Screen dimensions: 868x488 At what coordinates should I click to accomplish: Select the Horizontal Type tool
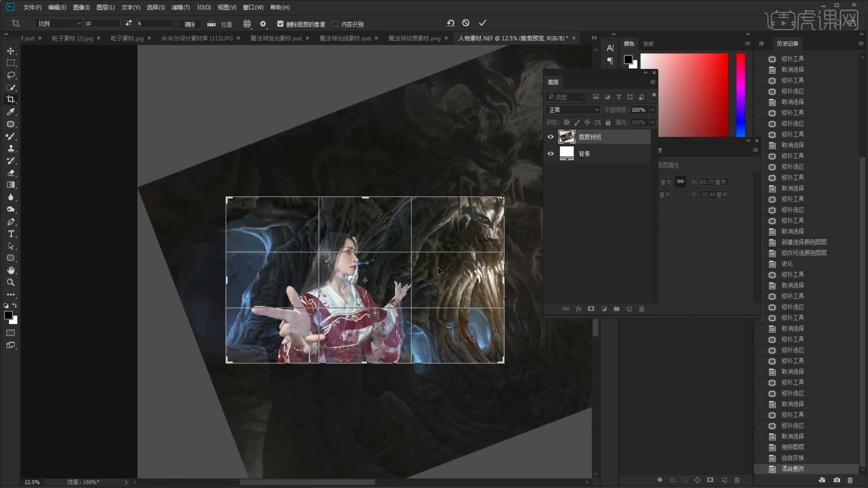(x=11, y=234)
